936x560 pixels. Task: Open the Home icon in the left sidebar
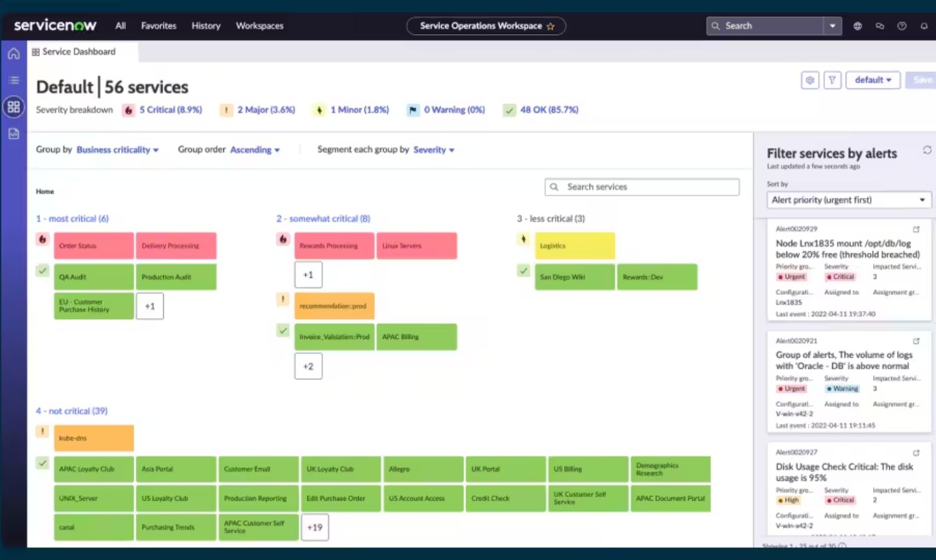pyautogui.click(x=13, y=53)
